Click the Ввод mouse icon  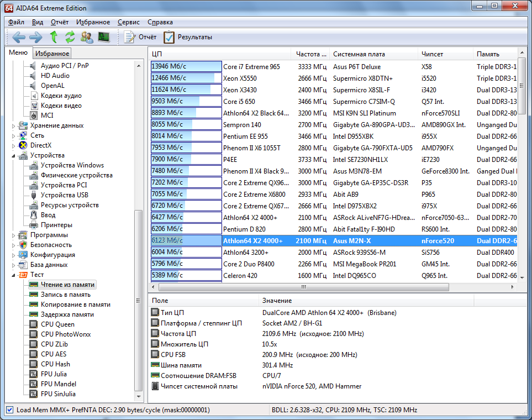[x=34, y=215]
